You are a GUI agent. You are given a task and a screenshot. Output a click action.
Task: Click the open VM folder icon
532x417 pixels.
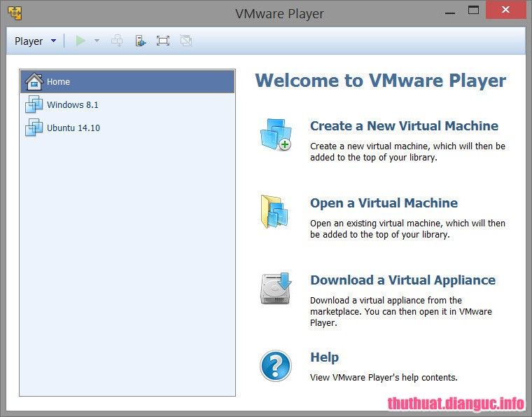pos(274,212)
